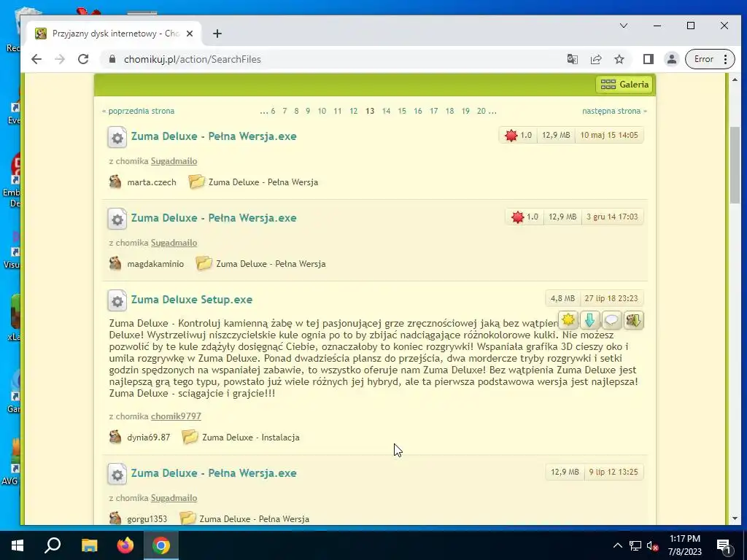Click Chrome back arrow
This screenshot has width=747, height=560.
pos(36,59)
